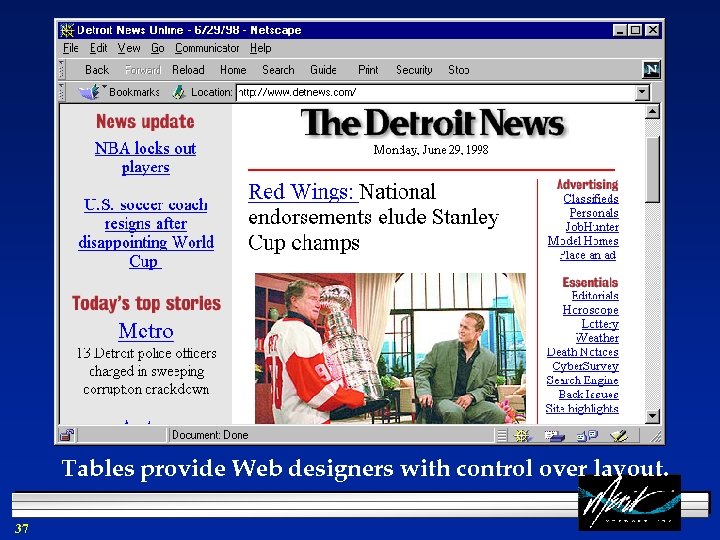Image resolution: width=720 pixels, height=540 pixels.
Task: Print the page from toolbar
Action: 368,70
